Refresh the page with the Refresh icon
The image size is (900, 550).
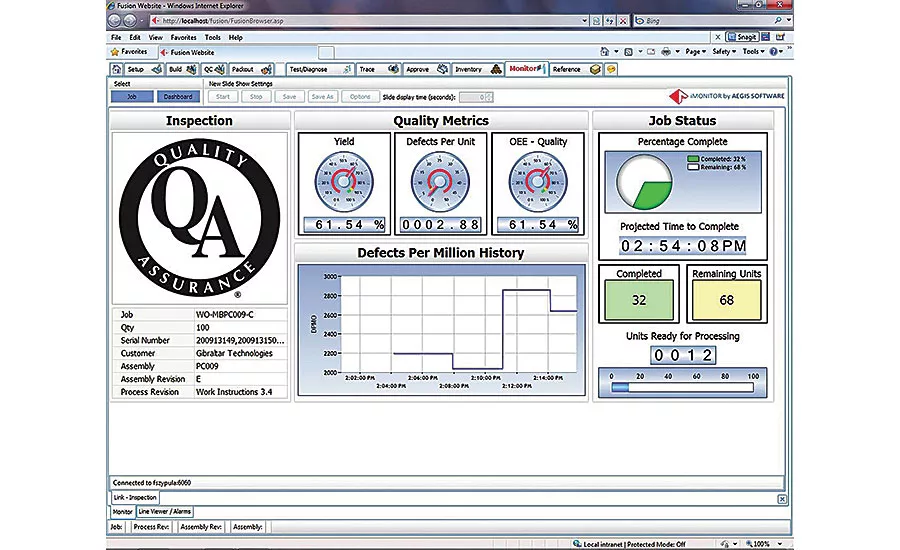610,21
